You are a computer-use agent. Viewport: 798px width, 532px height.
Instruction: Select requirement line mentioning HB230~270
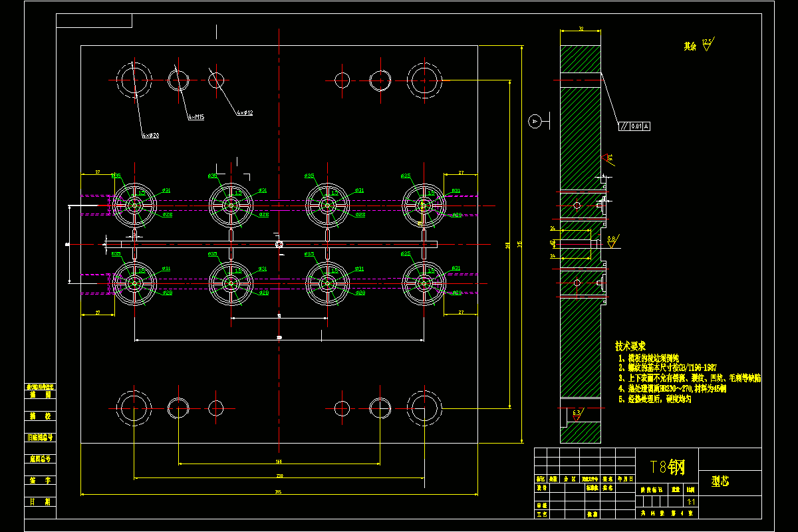point(672,388)
